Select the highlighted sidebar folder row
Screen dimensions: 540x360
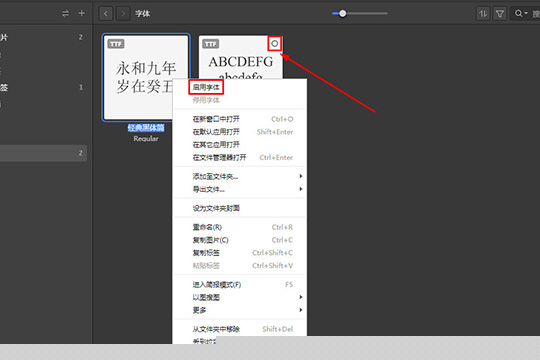[x=43, y=153]
